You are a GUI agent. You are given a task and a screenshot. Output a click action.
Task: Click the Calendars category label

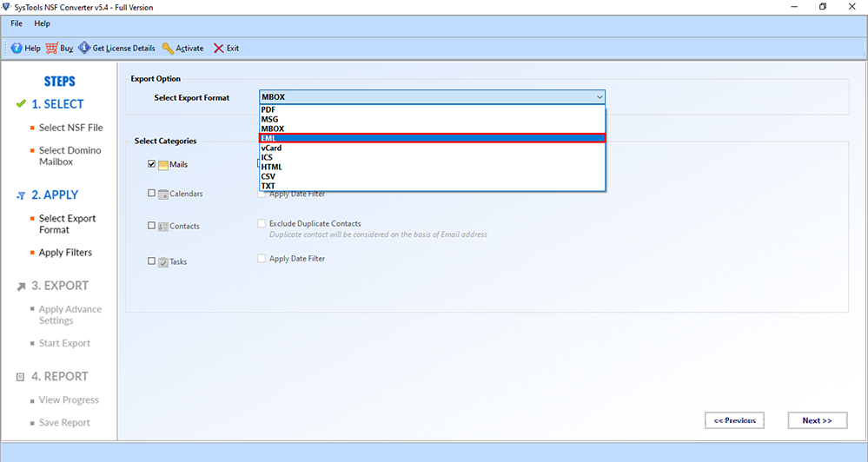(186, 194)
